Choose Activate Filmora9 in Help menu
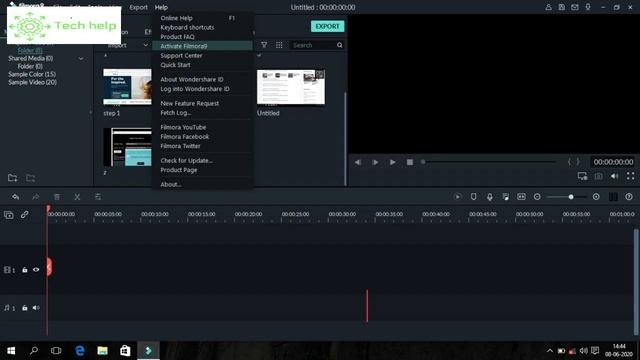 202,46
